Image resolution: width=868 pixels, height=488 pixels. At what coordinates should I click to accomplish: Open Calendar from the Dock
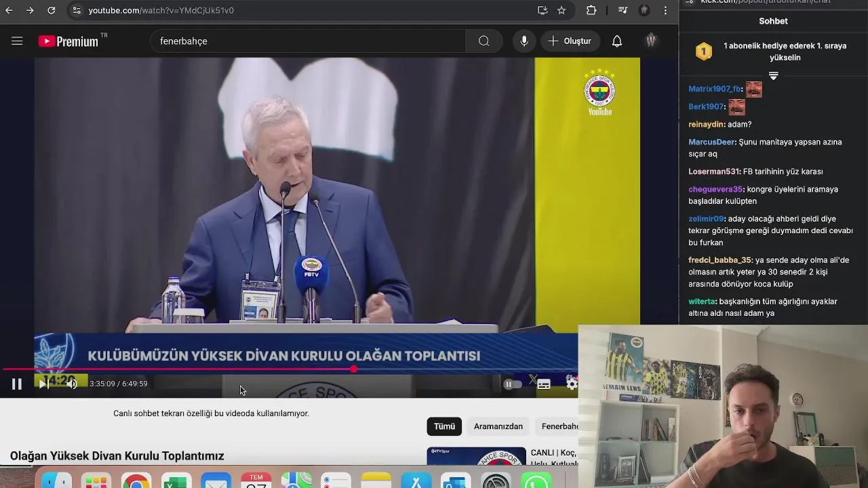[x=256, y=480]
